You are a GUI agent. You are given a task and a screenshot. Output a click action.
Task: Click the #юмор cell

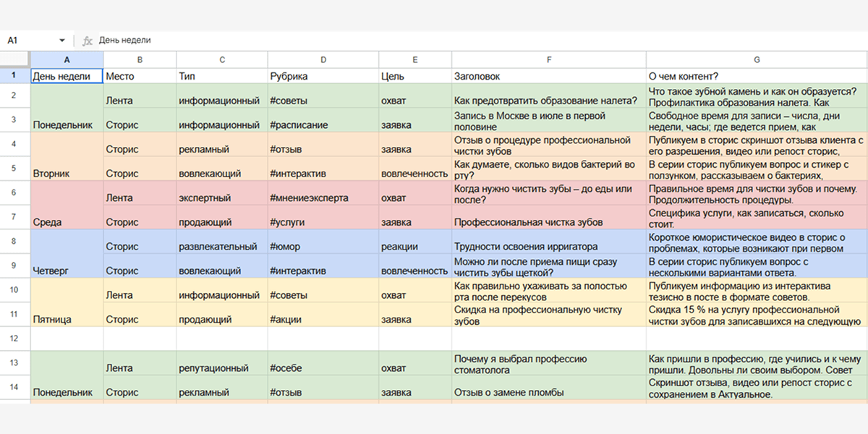pos(323,247)
